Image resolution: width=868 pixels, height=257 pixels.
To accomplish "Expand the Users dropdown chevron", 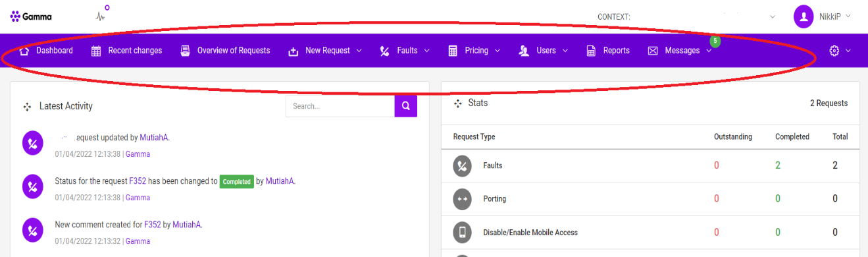I will (x=565, y=51).
